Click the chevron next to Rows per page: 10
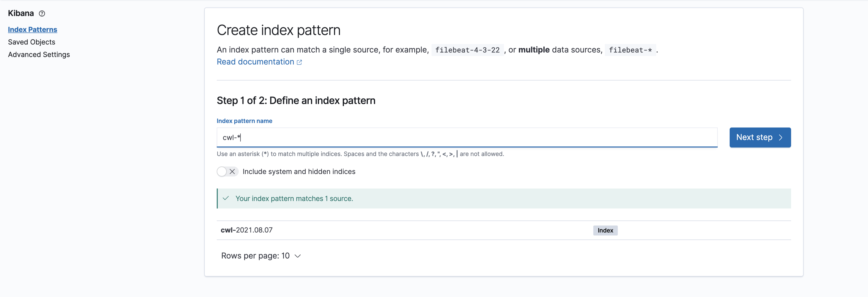 (298, 256)
